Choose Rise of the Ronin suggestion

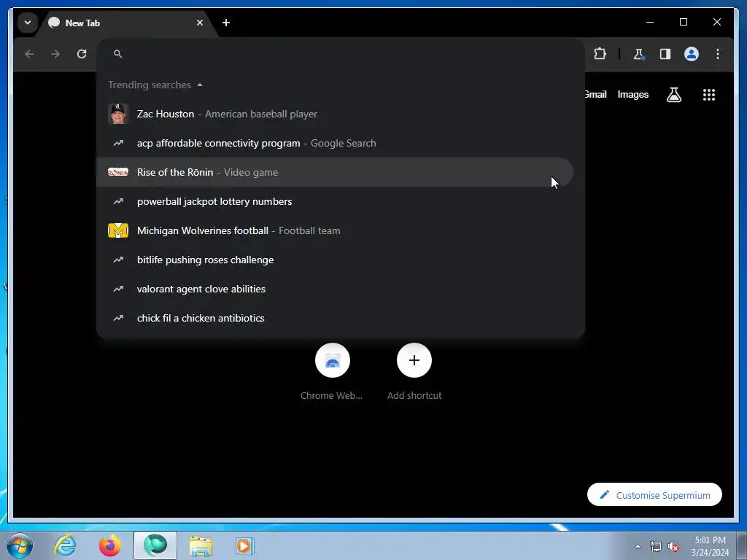coord(335,172)
